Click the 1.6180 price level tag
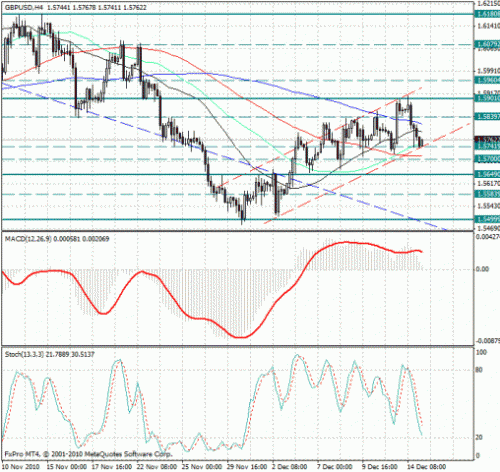The image size is (500, 472). click(487, 14)
